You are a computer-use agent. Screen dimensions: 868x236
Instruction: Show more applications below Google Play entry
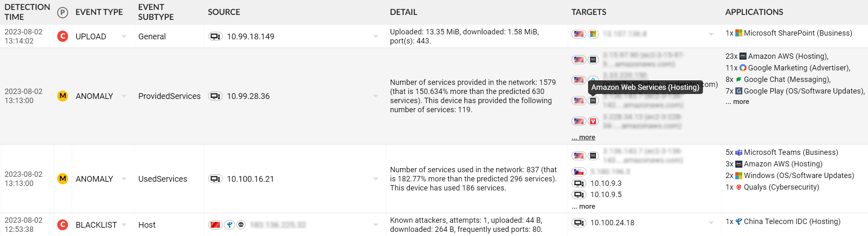coord(737,101)
